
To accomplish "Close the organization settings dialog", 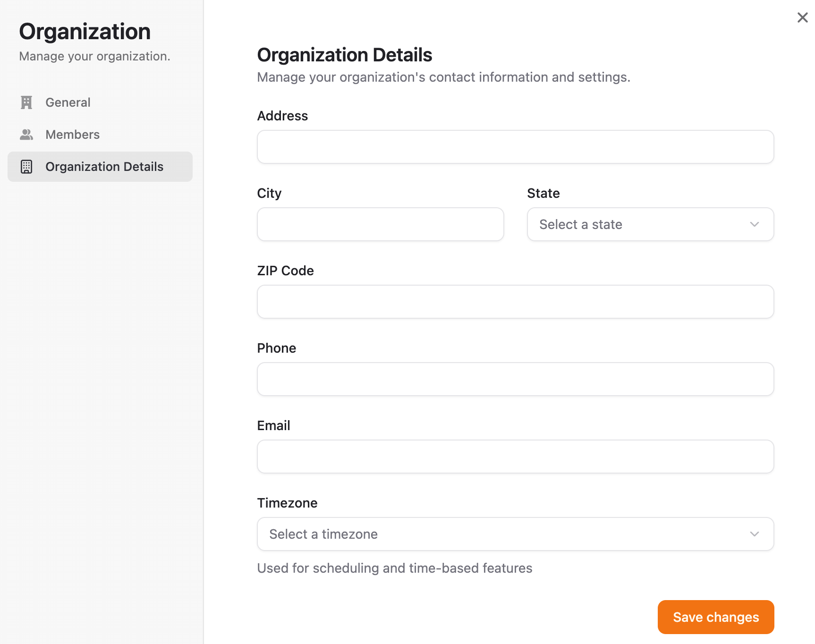I will click(802, 17).
